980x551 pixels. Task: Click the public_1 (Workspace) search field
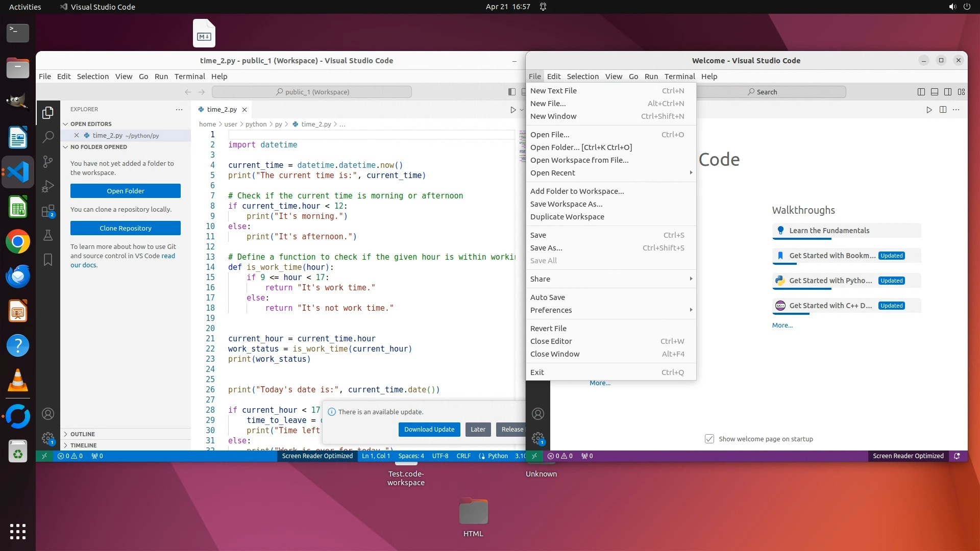[312, 92]
